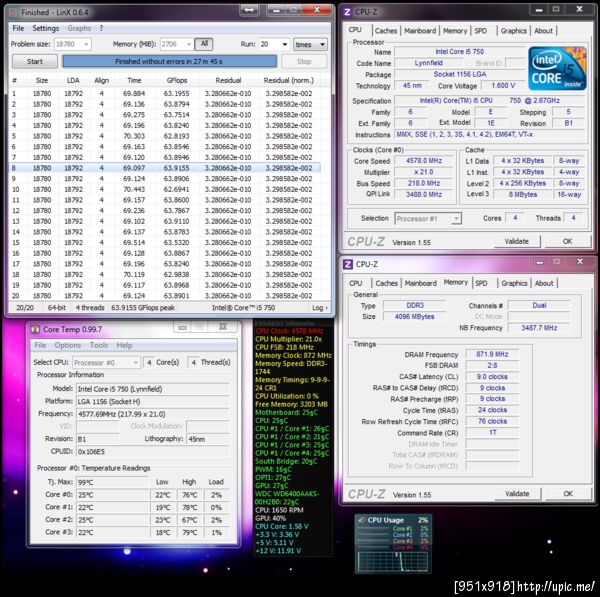The height and width of the screenshot is (597, 600).
Task: Click OK in the Memory CPU-Z window
Action: [568, 494]
